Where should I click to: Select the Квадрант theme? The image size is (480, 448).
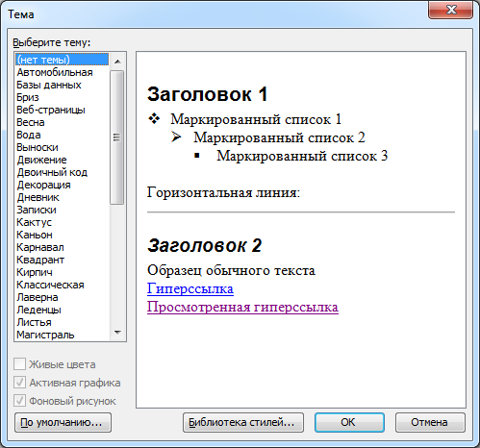(63, 260)
